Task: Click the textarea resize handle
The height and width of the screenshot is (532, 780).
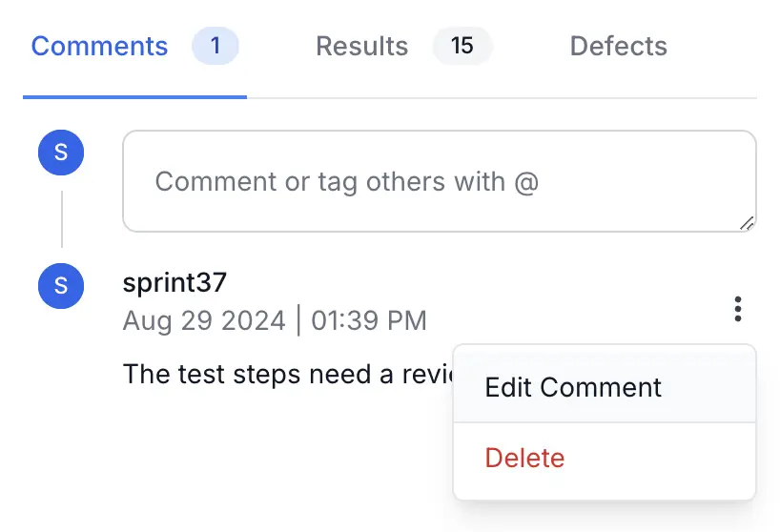Action: coord(747,223)
